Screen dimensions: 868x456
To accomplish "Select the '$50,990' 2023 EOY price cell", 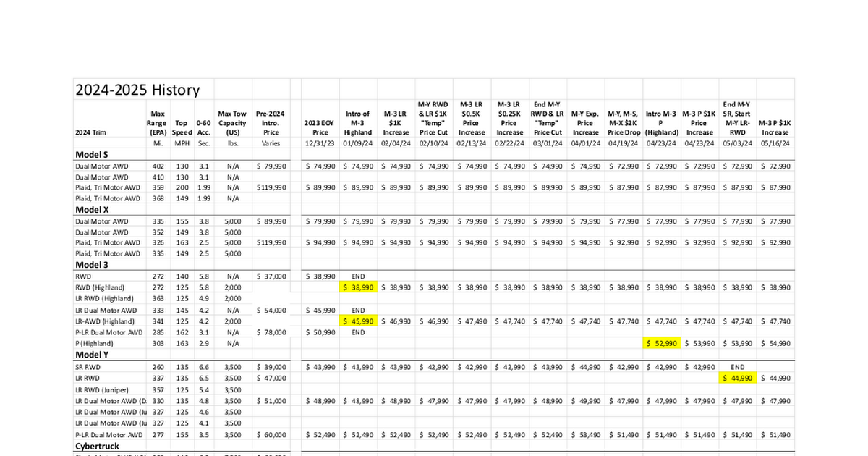I will click(320, 333).
